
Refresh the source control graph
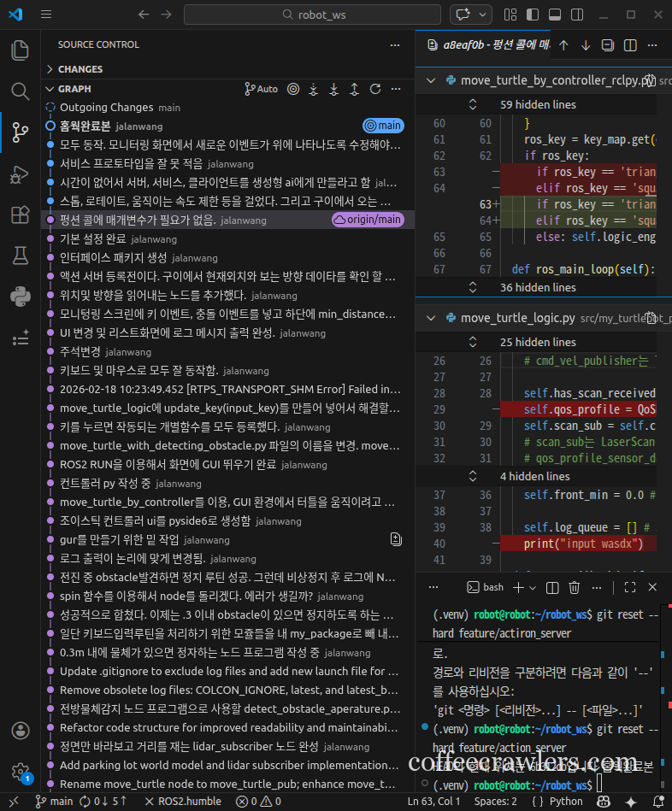pyautogui.click(x=374, y=89)
